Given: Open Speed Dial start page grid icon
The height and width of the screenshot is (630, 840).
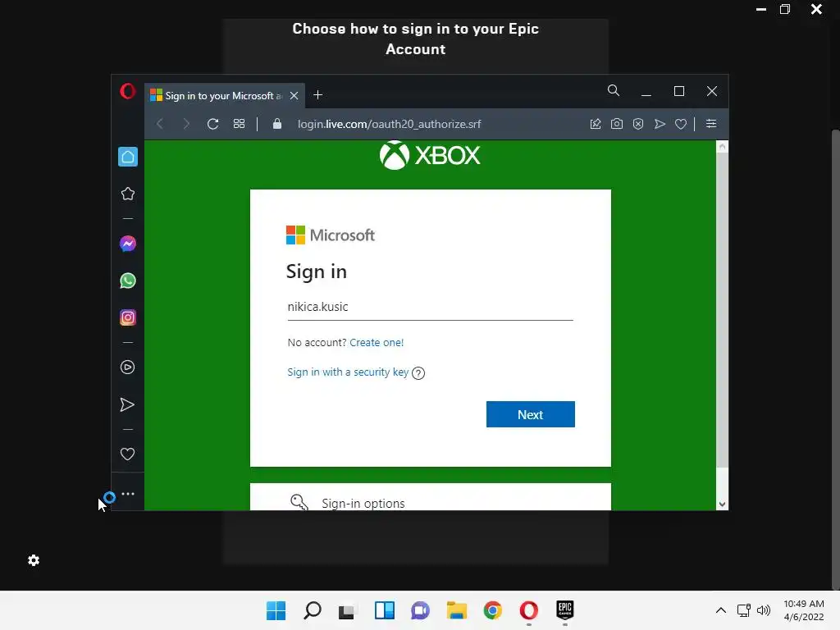Looking at the screenshot, I should coord(239,124).
